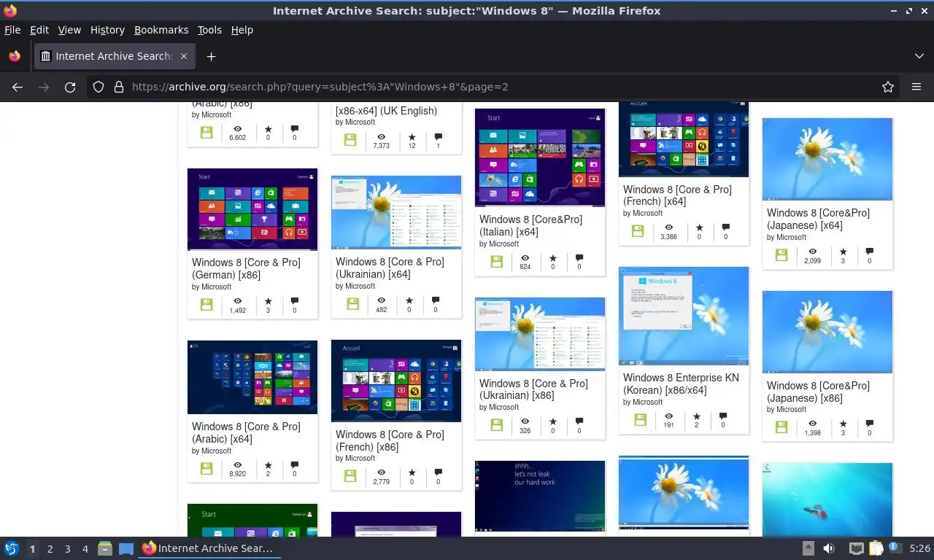Open Windows 8 [Core&Pro] (Japanese) [x64] link
The height and width of the screenshot is (560, 934).
(x=818, y=219)
